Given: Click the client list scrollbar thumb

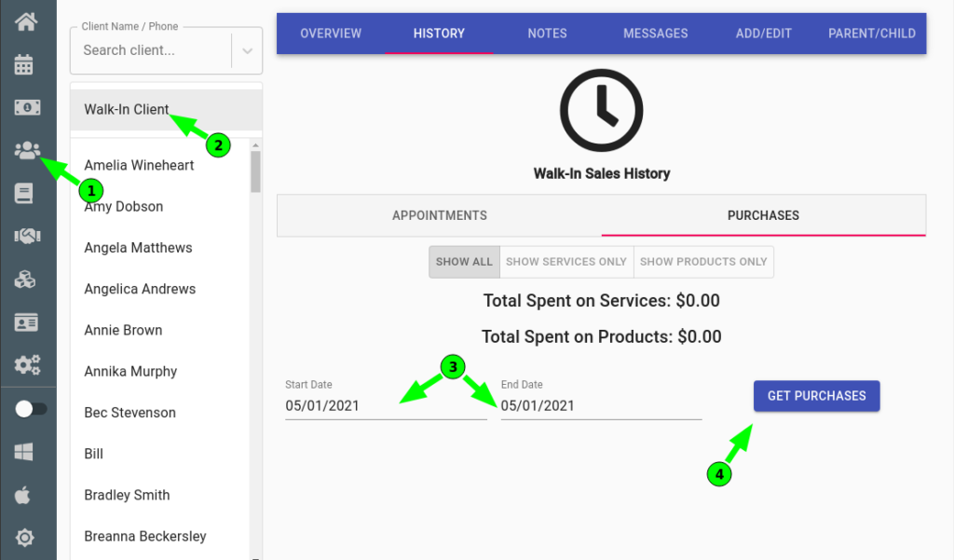Looking at the screenshot, I should 255,171.
